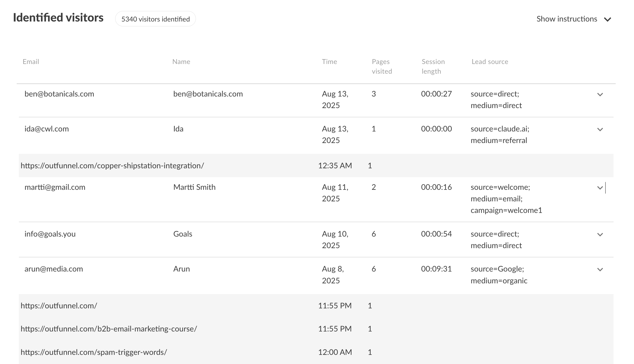Screen dimensions: 634x364
Task: Expand Arun's visitor row details
Action: tap(600, 269)
